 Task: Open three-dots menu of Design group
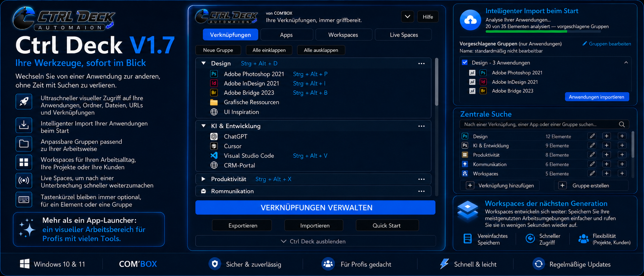point(421,64)
